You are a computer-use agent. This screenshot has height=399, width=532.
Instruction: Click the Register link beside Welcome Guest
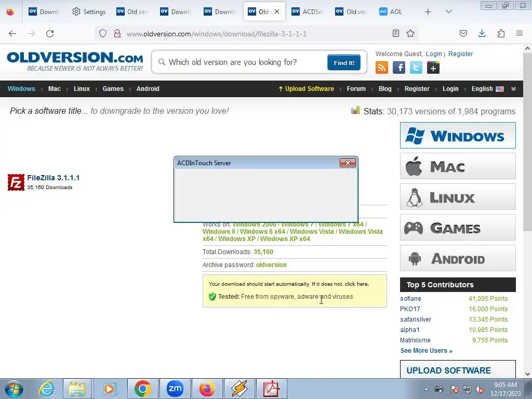460,54
